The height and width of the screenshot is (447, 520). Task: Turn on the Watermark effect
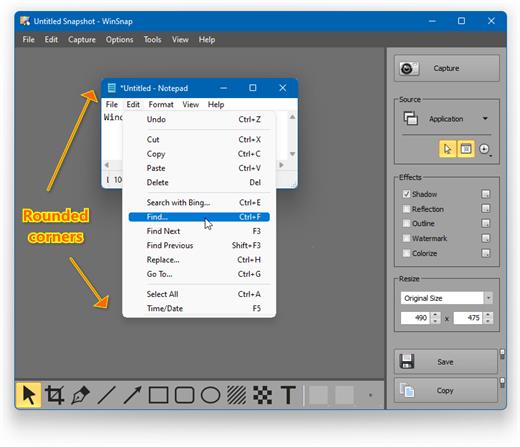tap(406, 238)
